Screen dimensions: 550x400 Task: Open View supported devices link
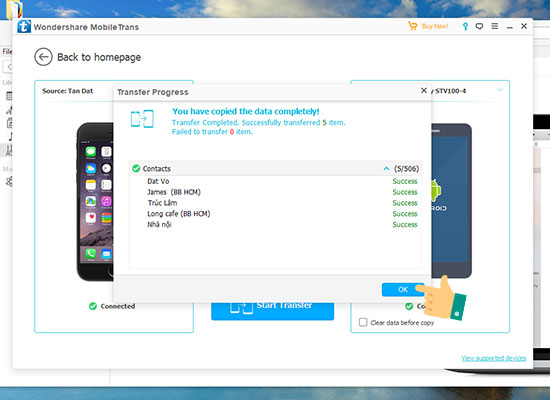(x=494, y=358)
